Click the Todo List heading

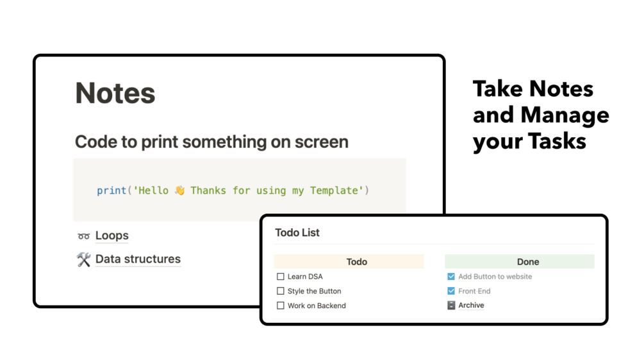pyautogui.click(x=297, y=233)
